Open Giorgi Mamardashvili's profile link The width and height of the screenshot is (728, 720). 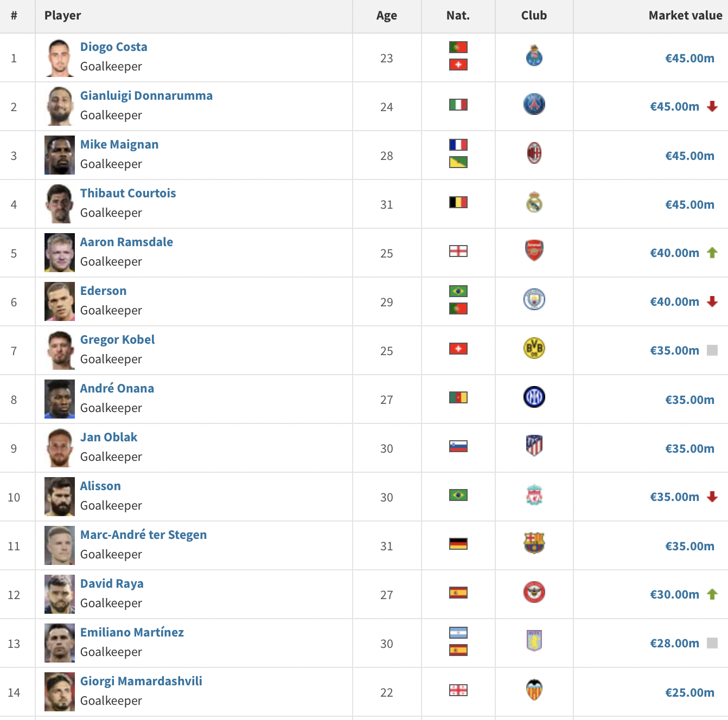141,682
